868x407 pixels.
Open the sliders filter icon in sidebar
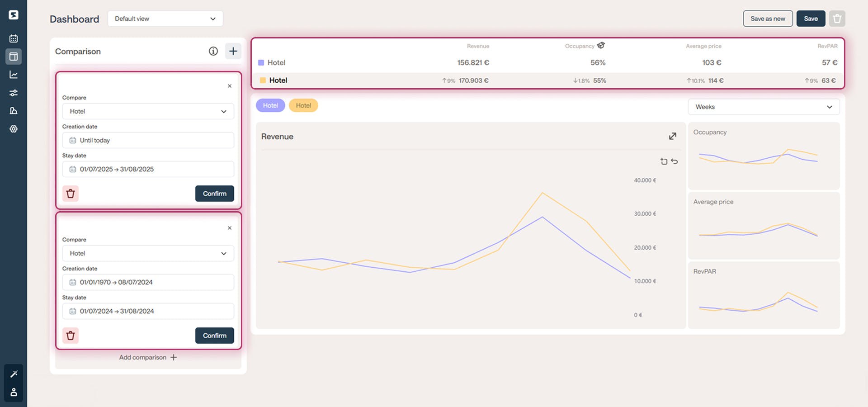(14, 93)
